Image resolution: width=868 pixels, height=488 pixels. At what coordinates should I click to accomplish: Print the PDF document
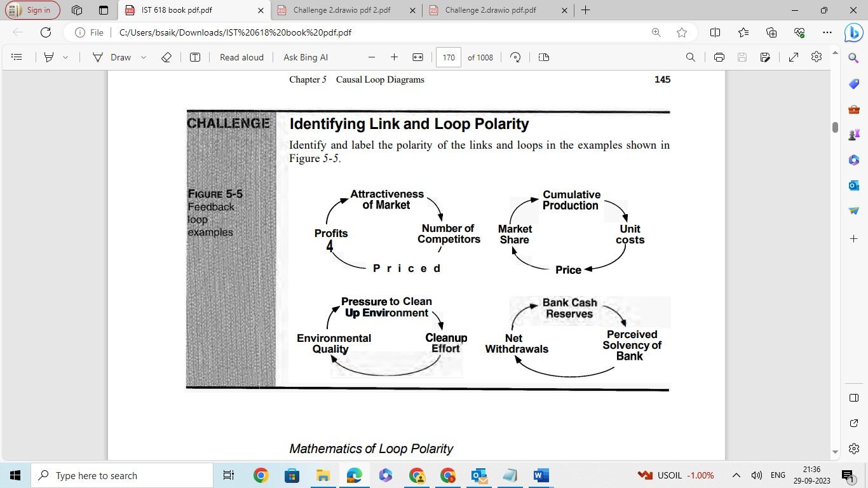[x=718, y=57]
